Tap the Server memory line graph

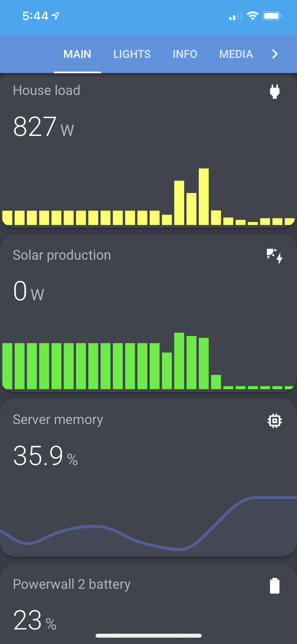click(148, 526)
